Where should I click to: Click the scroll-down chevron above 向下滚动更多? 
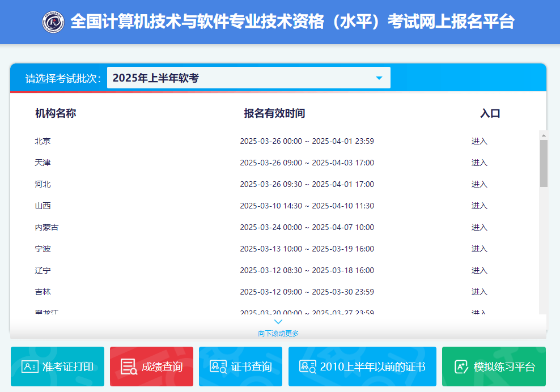[278, 322]
